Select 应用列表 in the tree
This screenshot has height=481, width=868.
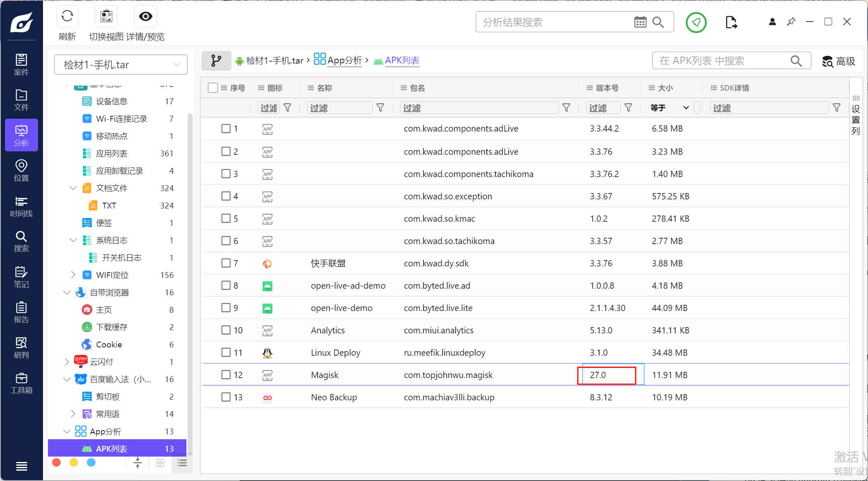(112, 153)
